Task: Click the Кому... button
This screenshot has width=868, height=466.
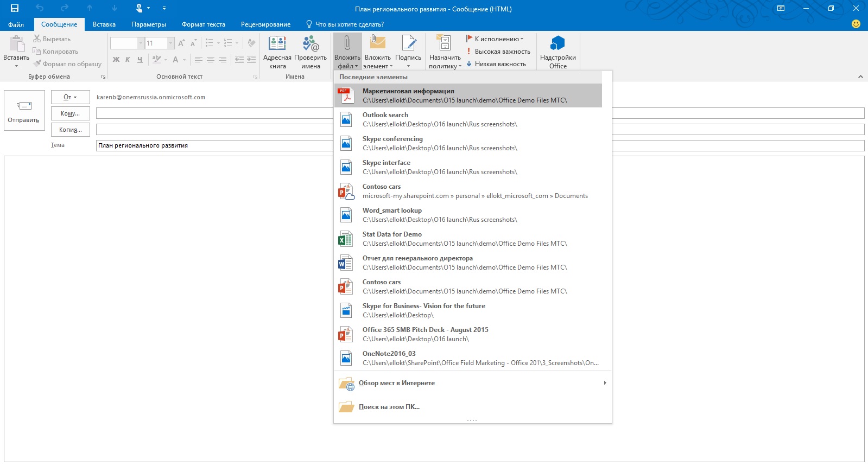Action: click(x=70, y=113)
